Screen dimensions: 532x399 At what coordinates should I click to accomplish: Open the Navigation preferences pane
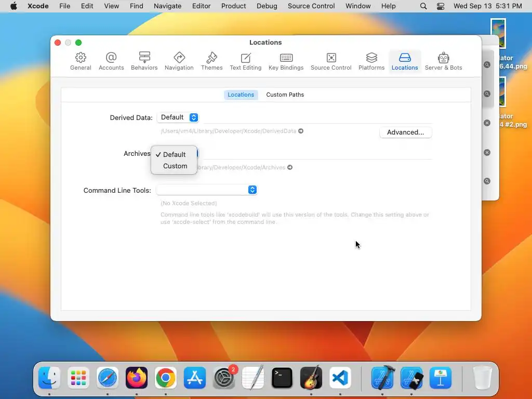click(x=179, y=61)
